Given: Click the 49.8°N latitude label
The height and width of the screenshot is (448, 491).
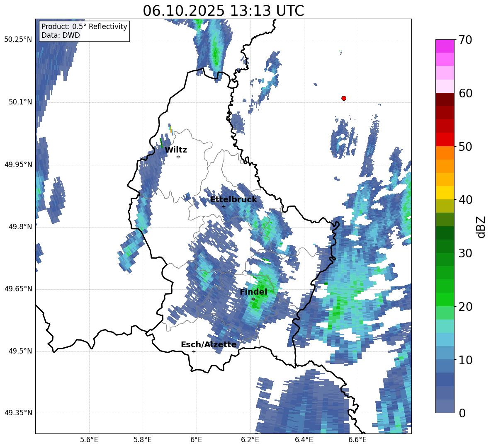Looking at the screenshot, I should [x=20, y=227].
